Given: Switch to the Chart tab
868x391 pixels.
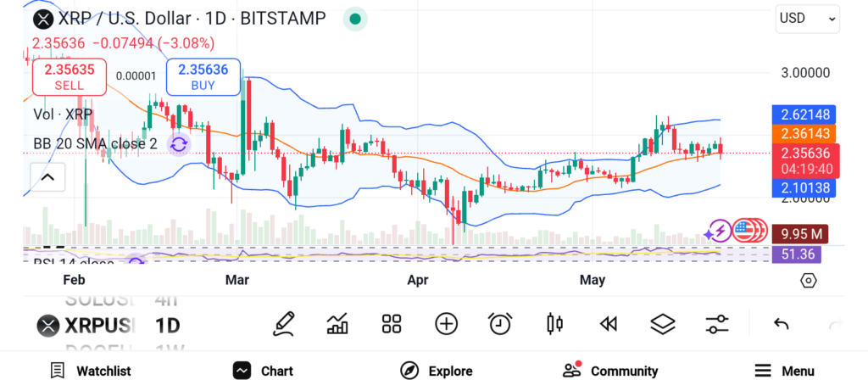Looking at the screenshot, I should click(263, 371).
